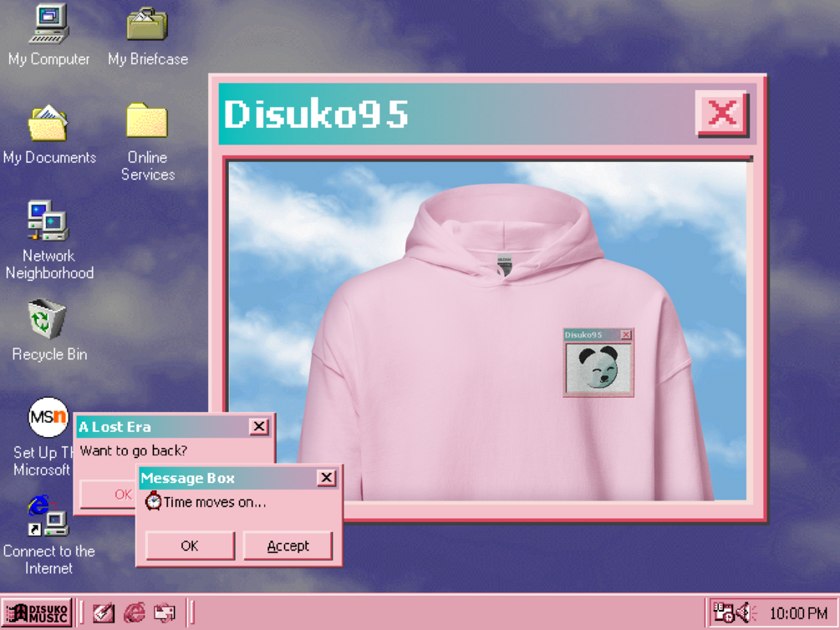Click the task scheduler tray icon
Screen dimensions: 840x630
click(x=724, y=612)
